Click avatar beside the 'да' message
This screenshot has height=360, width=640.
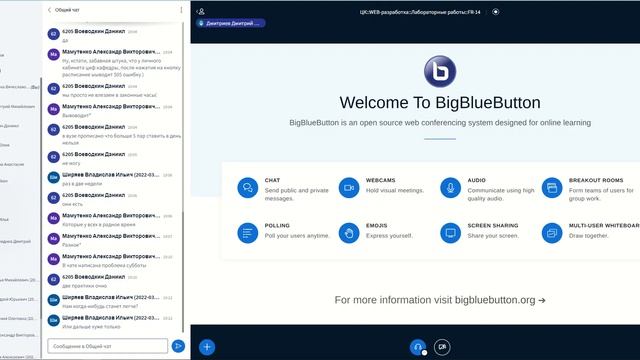(x=53, y=34)
